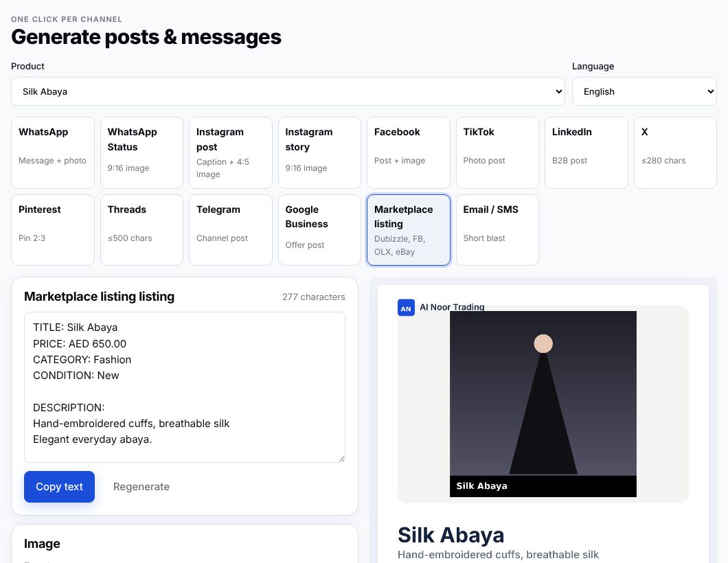Select the LinkedIn B2B post card

587,152
